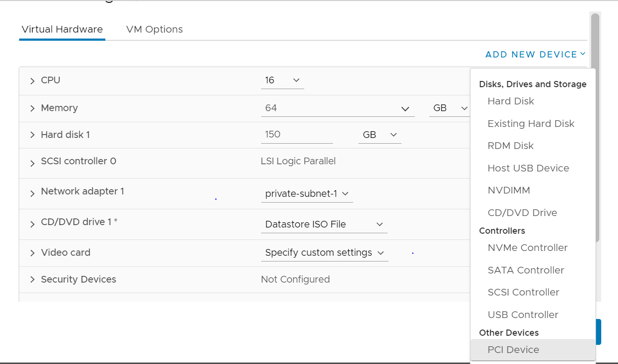This screenshot has width=618, height=364.
Task: Expand the Video card row
Action: tap(33, 253)
